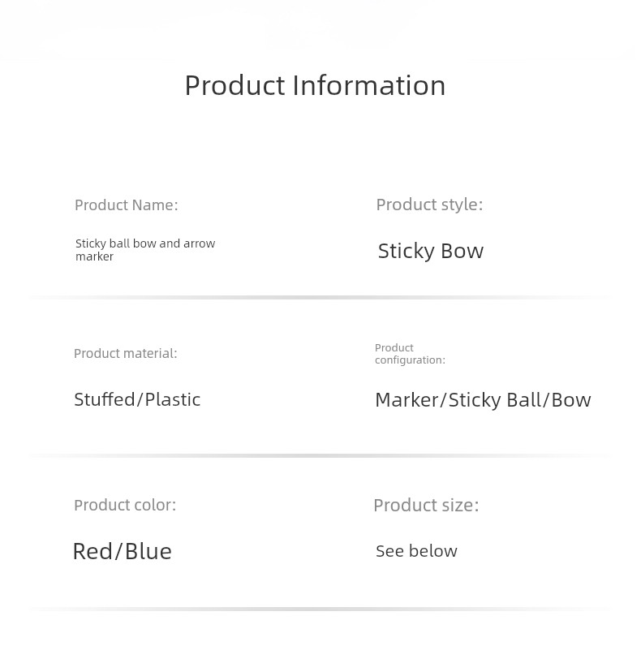Click the See below text
Viewport: 641px width, 672px height.
click(416, 551)
